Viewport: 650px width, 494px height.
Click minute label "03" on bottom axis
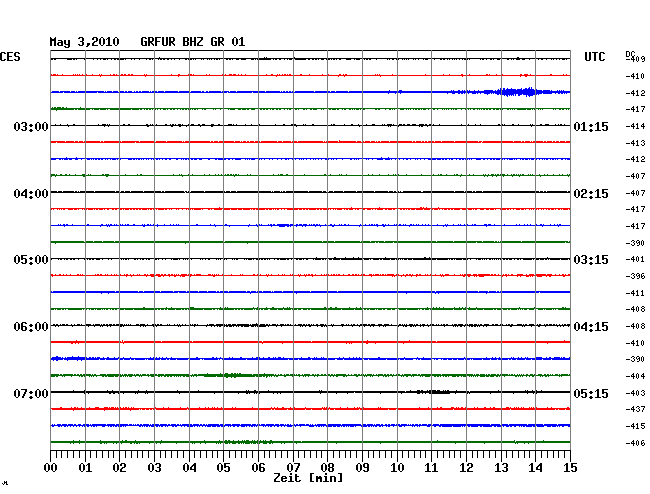pos(154,468)
